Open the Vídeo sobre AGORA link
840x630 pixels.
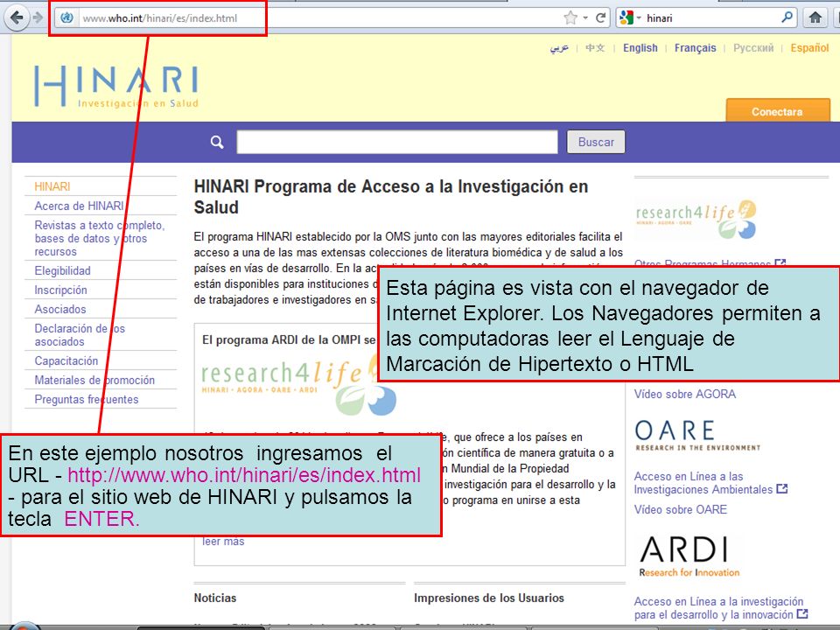684,394
